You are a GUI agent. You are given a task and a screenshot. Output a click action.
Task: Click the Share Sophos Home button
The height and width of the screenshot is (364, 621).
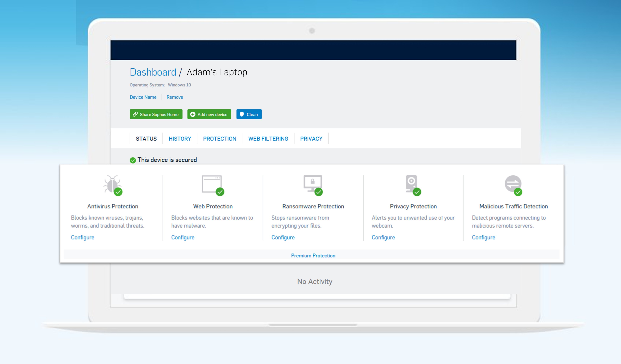(x=156, y=114)
